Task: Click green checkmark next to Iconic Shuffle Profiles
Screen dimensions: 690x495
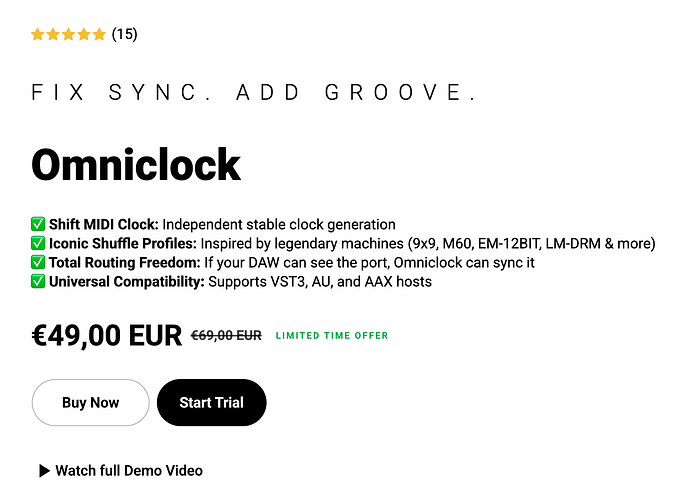Action: click(x=38, y=243)
